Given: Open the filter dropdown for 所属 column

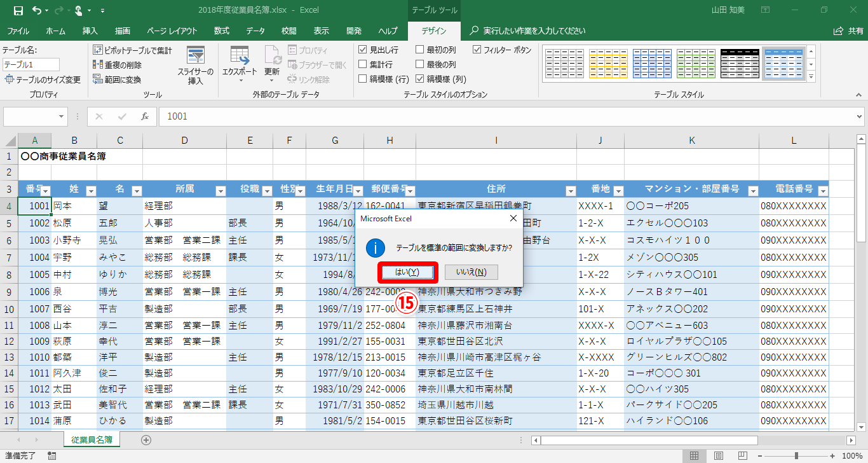Looking at the screenshot, I should point(220,190).
